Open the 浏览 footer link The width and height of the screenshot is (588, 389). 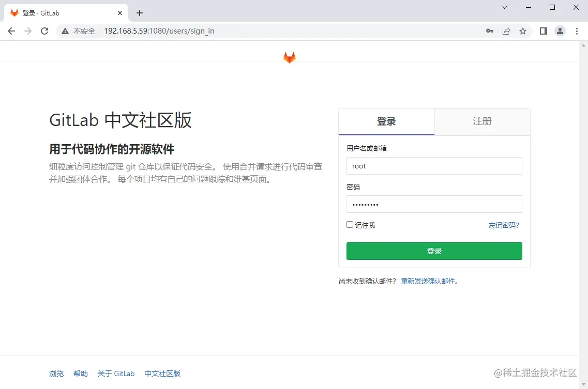[x=56, y=374]
